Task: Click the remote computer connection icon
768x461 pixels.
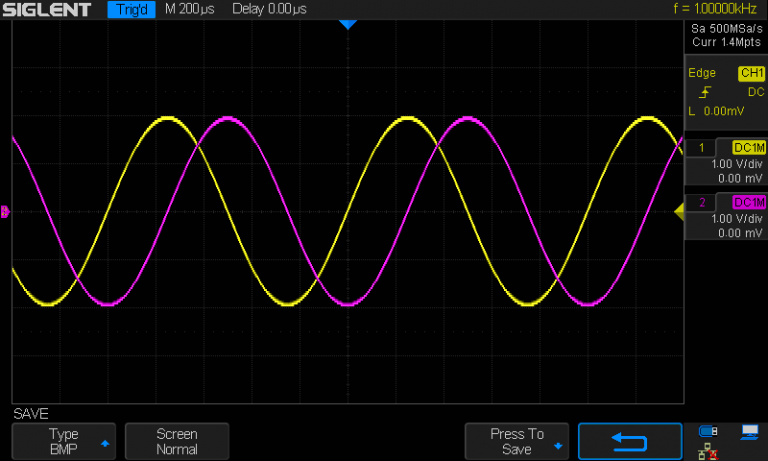Action: (x=749, y=432)
